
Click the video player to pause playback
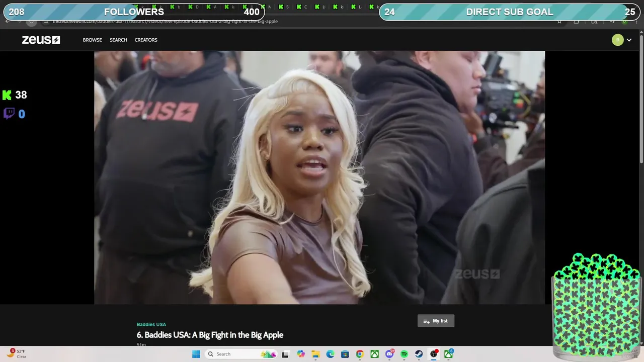pyautogui.click(x=319, y=177)
